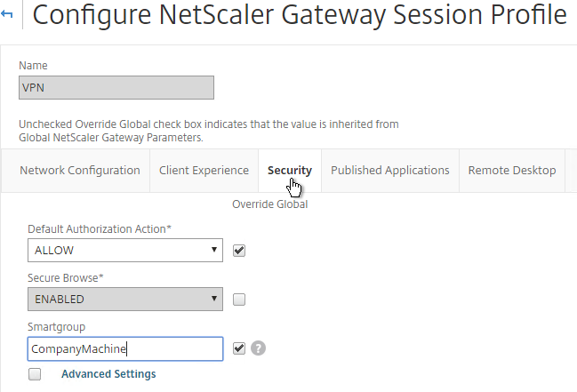Click the Advanced Settings link
This screenshot has width=577, height=392.
pos(108,374)
